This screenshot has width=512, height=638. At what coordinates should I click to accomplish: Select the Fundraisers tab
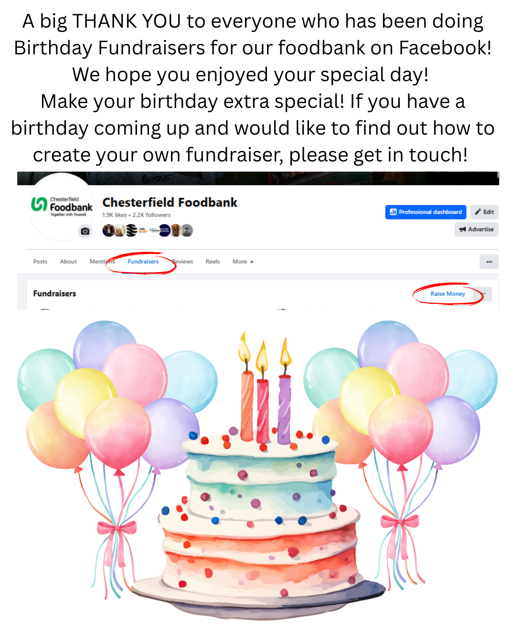click(143, 262)
